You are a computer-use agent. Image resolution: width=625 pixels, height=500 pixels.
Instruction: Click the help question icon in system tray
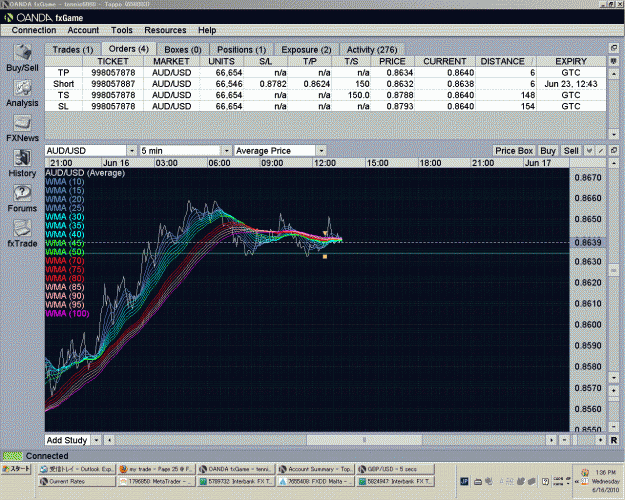tap(546, 481)
